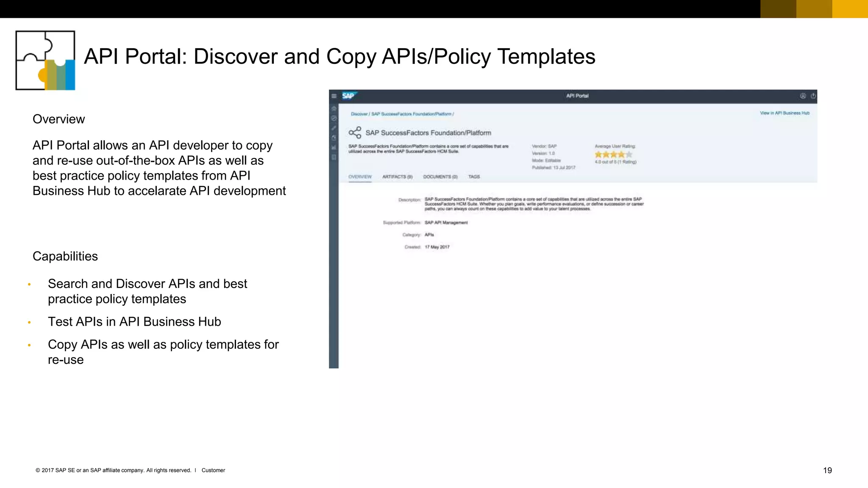The height and width of the screenshot is (488, 868).
Task: Open the Analyze chart sidebar icon
Action: [334, 147]
